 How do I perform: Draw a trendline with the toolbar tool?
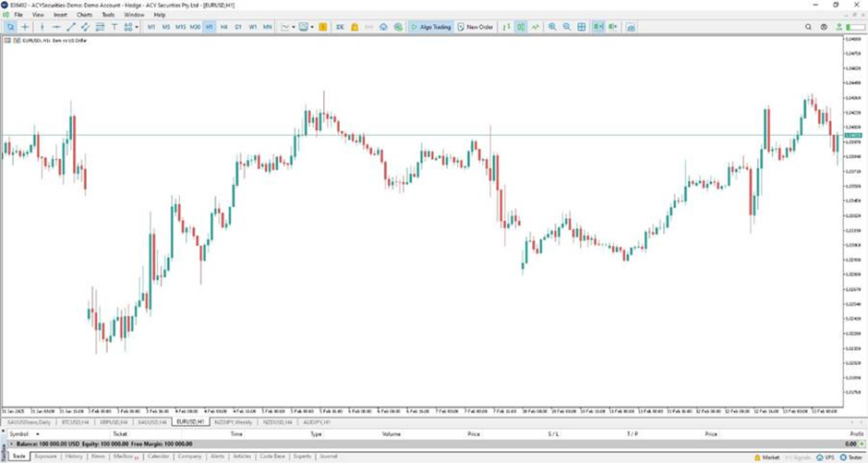(x=72, y=27)
